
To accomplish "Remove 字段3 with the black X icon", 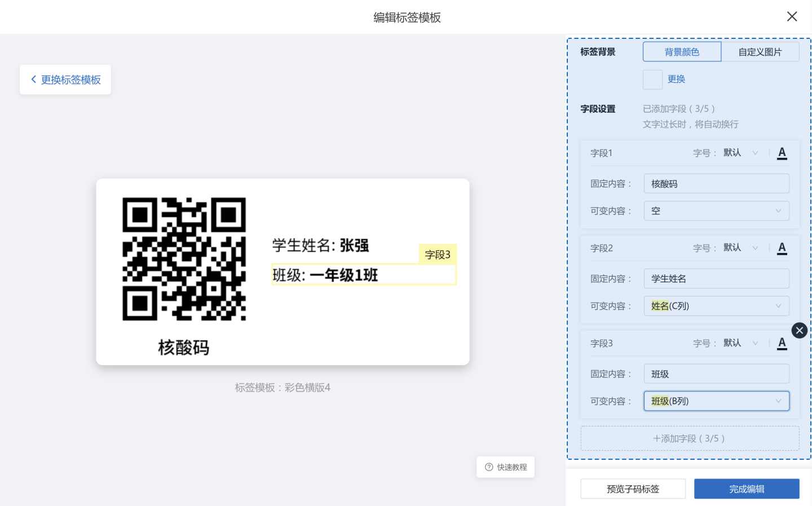I will pyautogui.click(x=799, y=330).
